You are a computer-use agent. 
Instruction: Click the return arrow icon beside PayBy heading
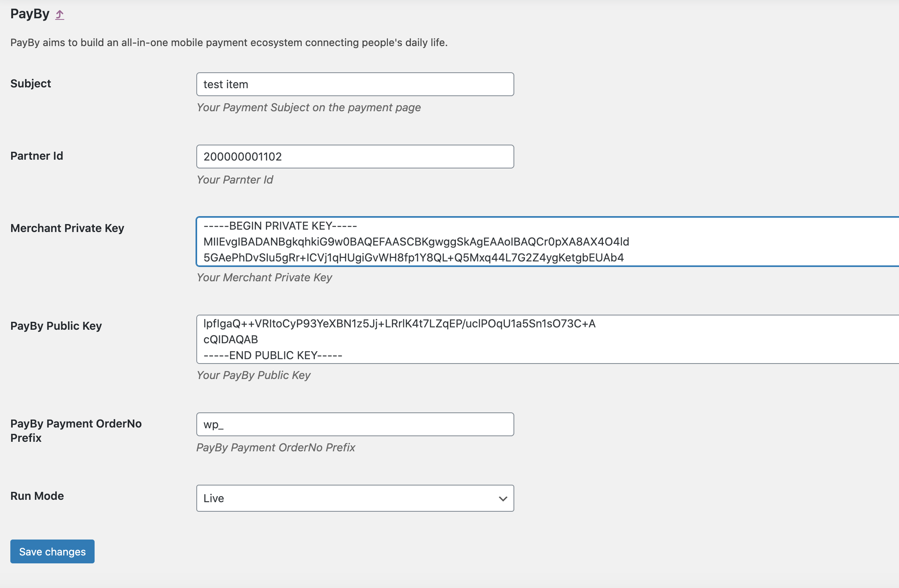(x=60, y=15)
